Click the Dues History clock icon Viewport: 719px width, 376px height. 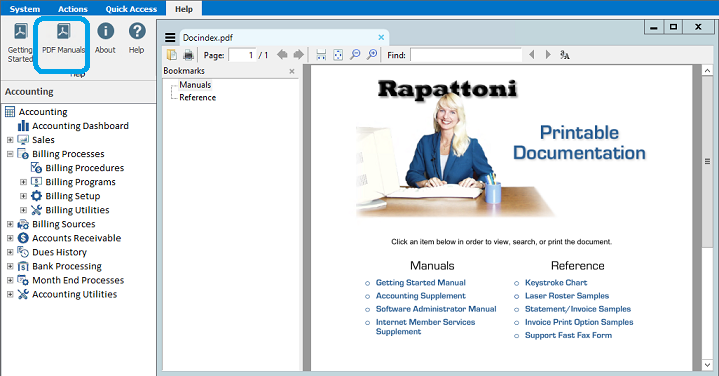[23, 252]
